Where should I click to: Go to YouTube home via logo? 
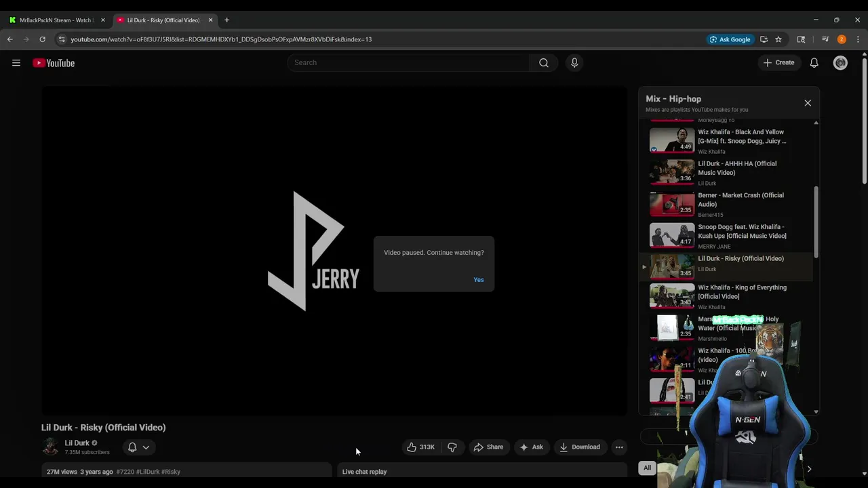point(54,63)
